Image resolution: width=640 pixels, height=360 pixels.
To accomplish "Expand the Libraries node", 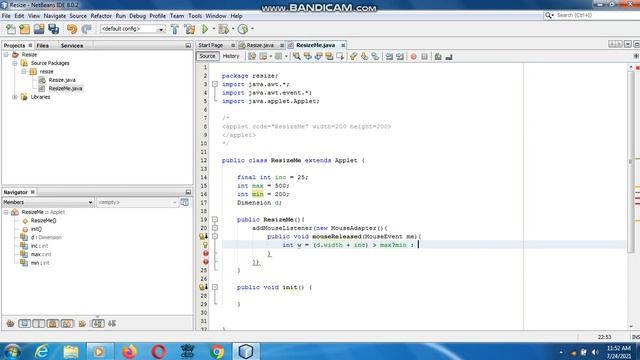I will tap(15, 97).
